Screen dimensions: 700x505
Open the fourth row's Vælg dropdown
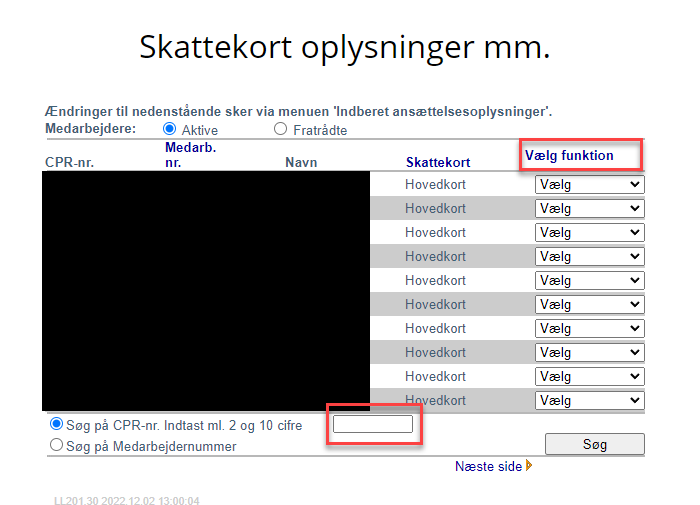point(589,256)
